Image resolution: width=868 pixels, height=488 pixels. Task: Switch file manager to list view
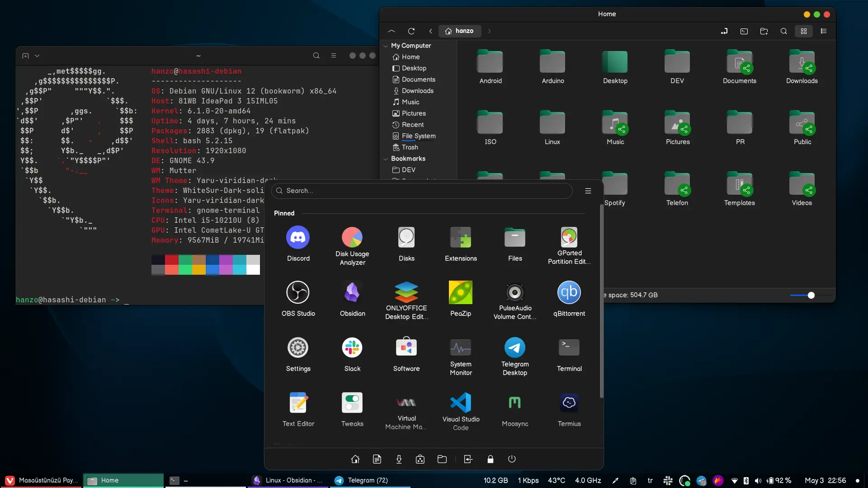(x=824, y=31)
